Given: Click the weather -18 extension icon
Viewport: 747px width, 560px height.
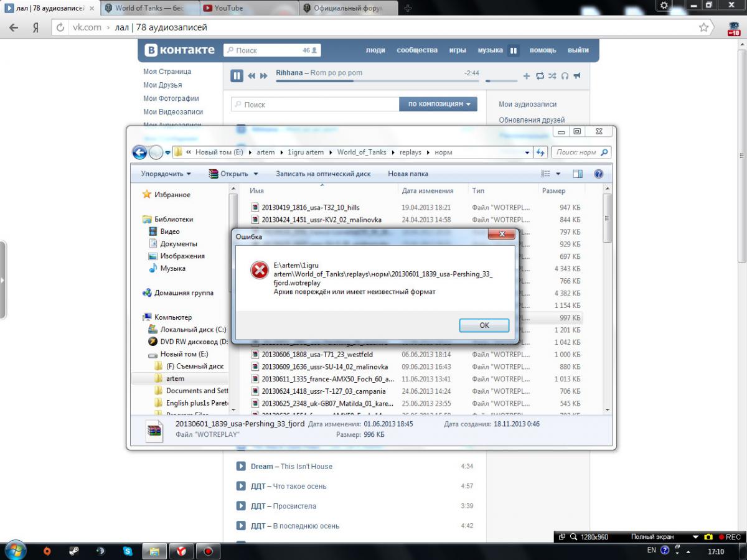Looking at the screenshot, I should (733, 29).
